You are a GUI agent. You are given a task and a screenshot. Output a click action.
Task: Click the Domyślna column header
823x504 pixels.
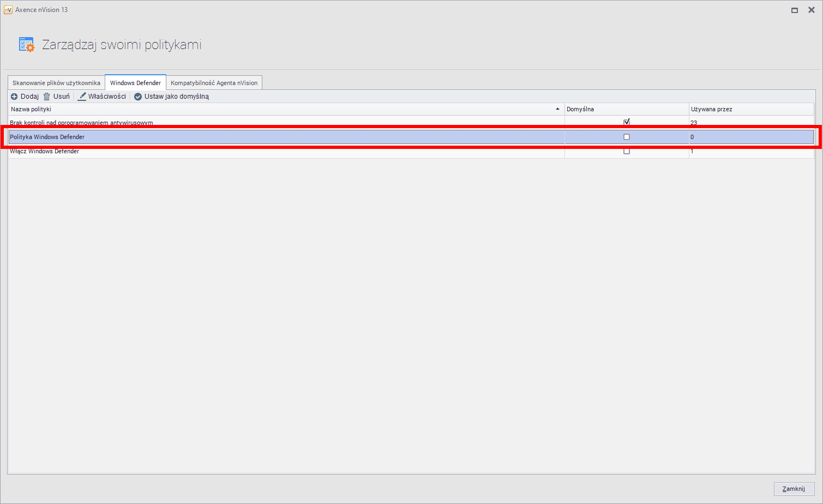580,109
